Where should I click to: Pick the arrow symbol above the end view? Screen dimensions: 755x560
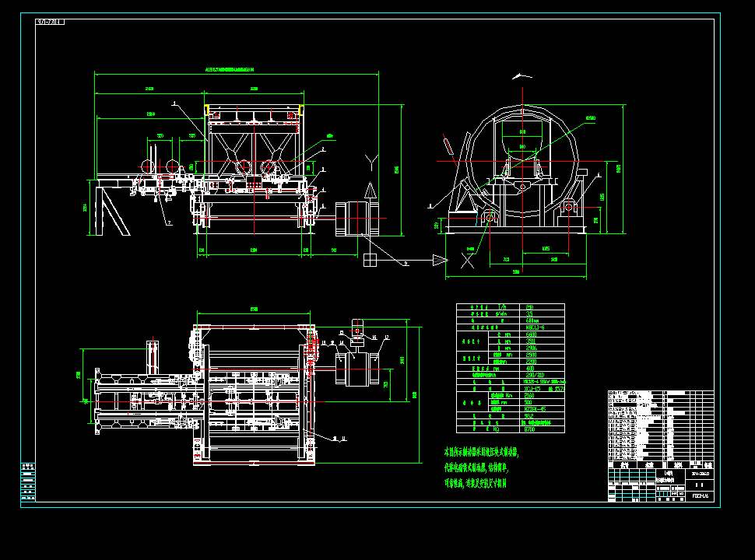[521, 76]
